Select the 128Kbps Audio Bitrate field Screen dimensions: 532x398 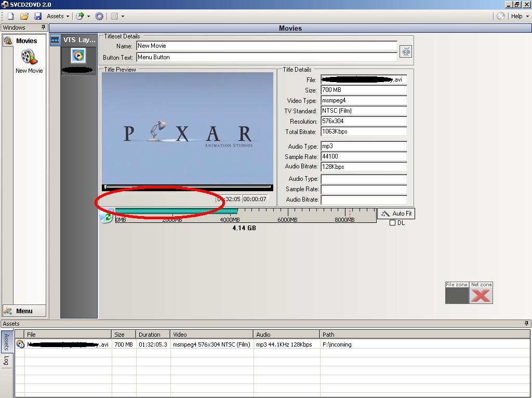(364, 167)
